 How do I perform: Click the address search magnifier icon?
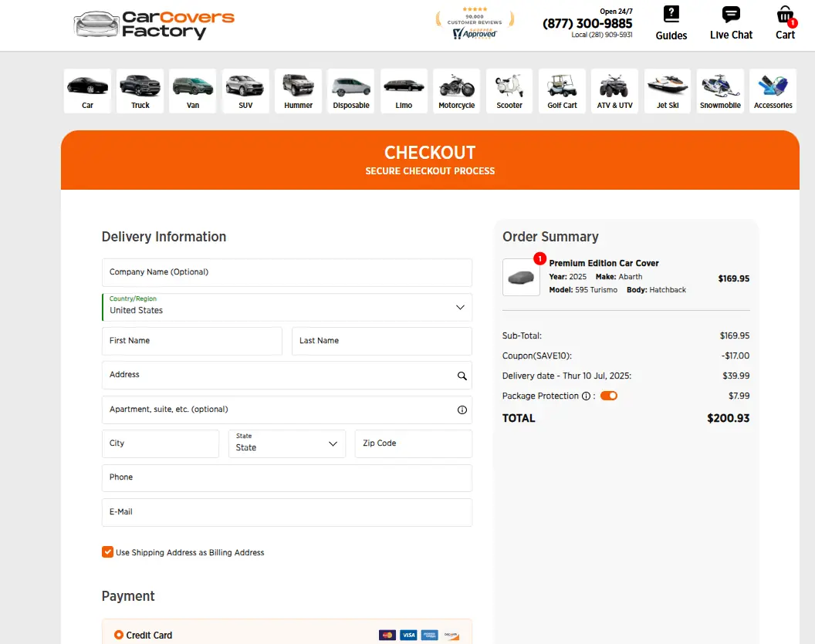[462, 376]
